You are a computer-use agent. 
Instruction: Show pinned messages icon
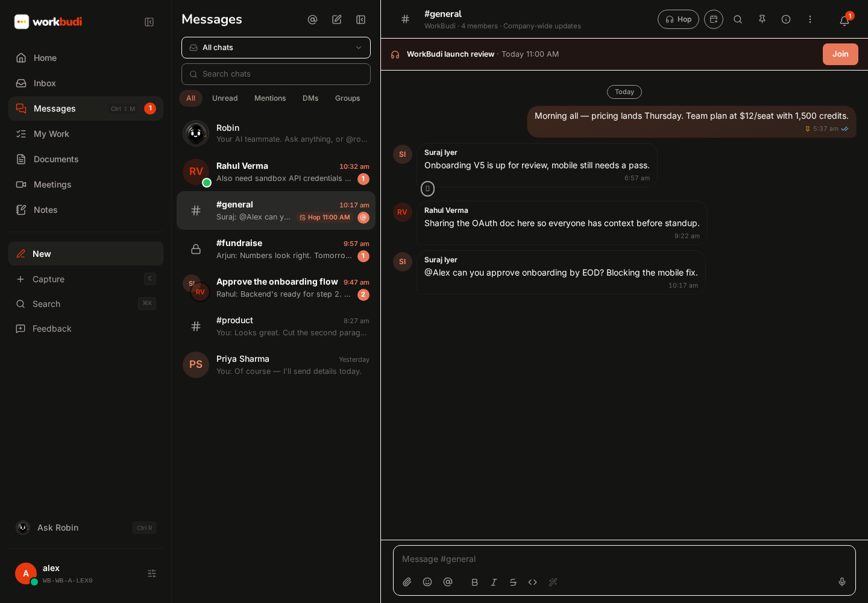pos(762,19)
